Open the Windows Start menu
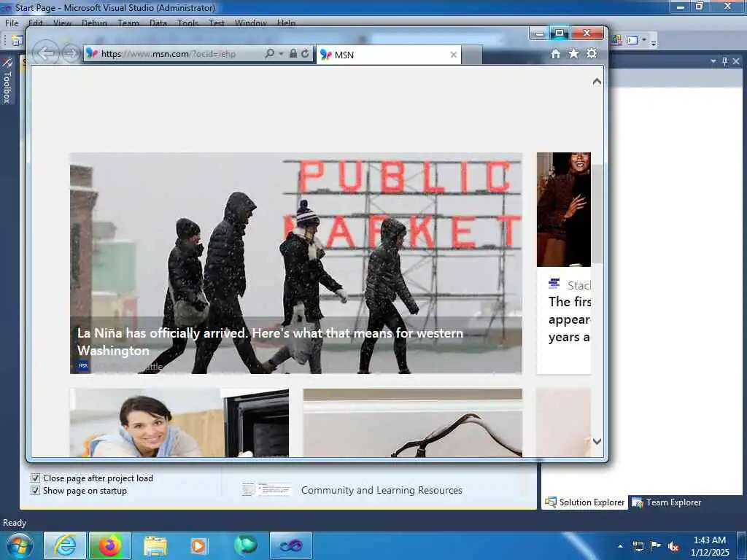Screen dimensions: 747x560 20,545
